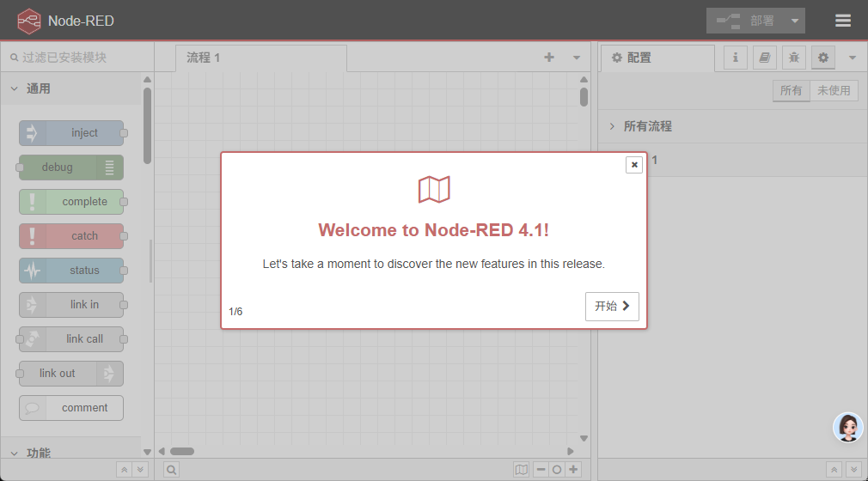Image resolution: width=868 pixels, height=481 pixels.
Task: Select the link in node
Action: point(71,304)
